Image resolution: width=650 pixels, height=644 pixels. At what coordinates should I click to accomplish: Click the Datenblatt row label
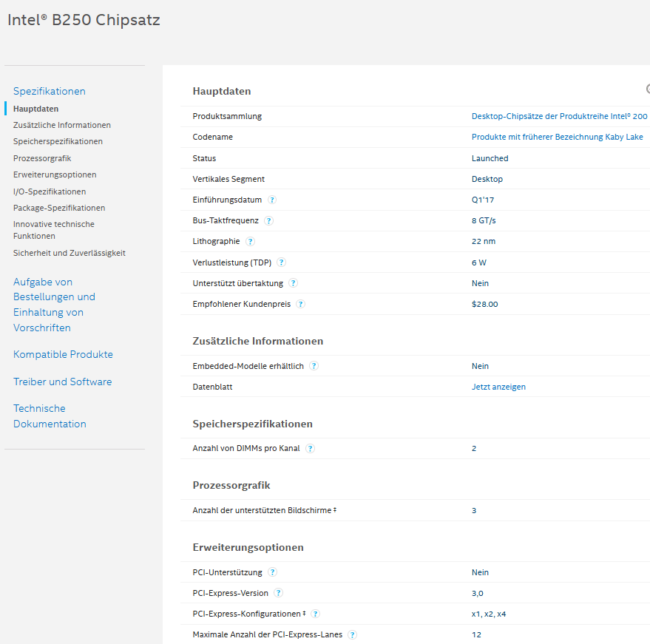(x=212, y=387)
